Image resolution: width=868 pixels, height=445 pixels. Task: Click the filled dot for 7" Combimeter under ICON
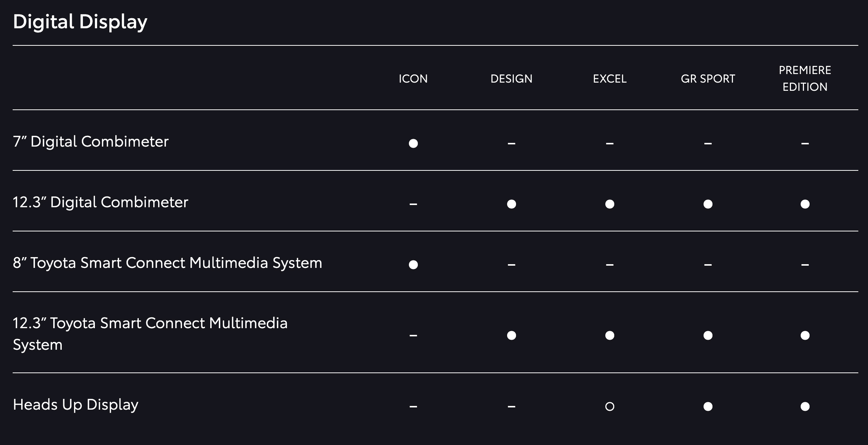tap(413, 143)
